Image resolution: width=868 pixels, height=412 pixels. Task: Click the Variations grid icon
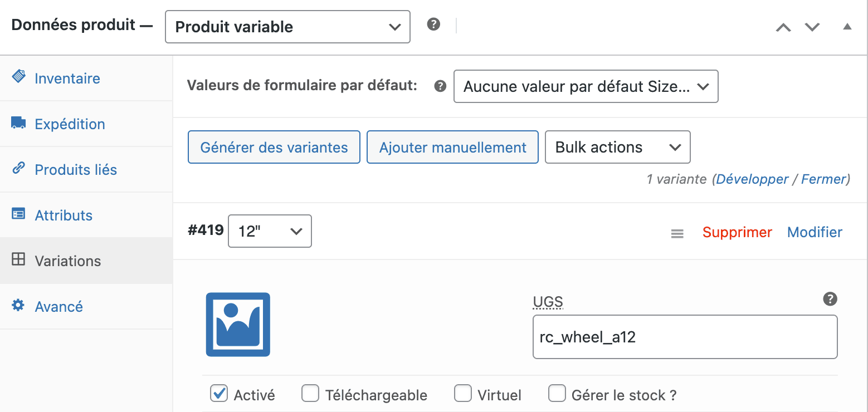[18, 260]
